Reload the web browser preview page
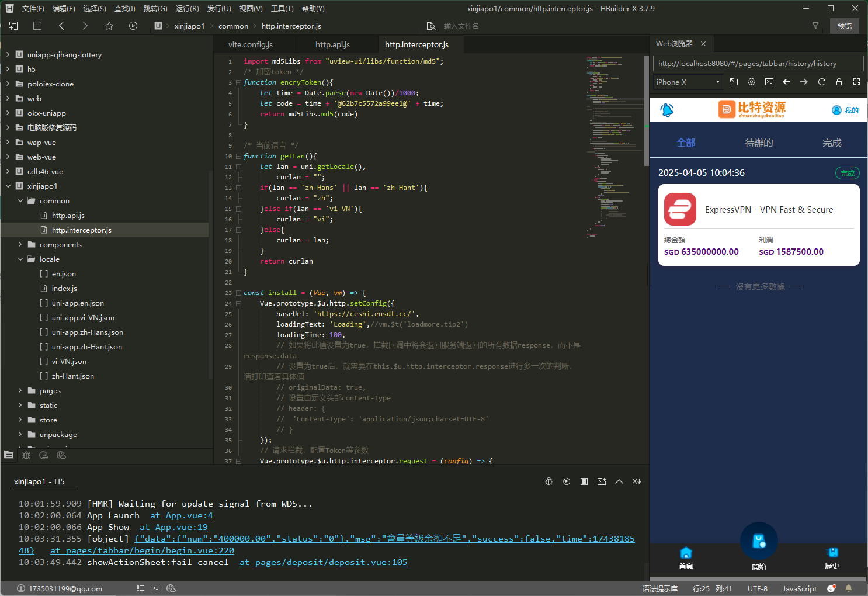Image resolution: width=868 pixels, height=596 pixels. [822, 82]
